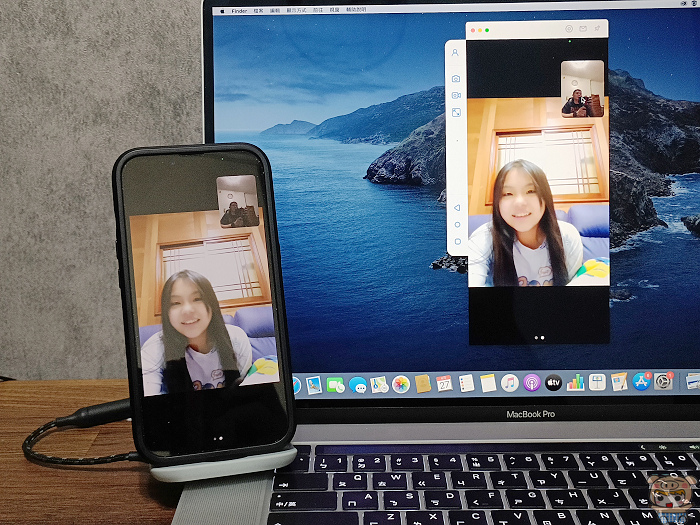Open the mail feedback icon in title bar
This screenshot has width=700, height=525.
(583, 29)
